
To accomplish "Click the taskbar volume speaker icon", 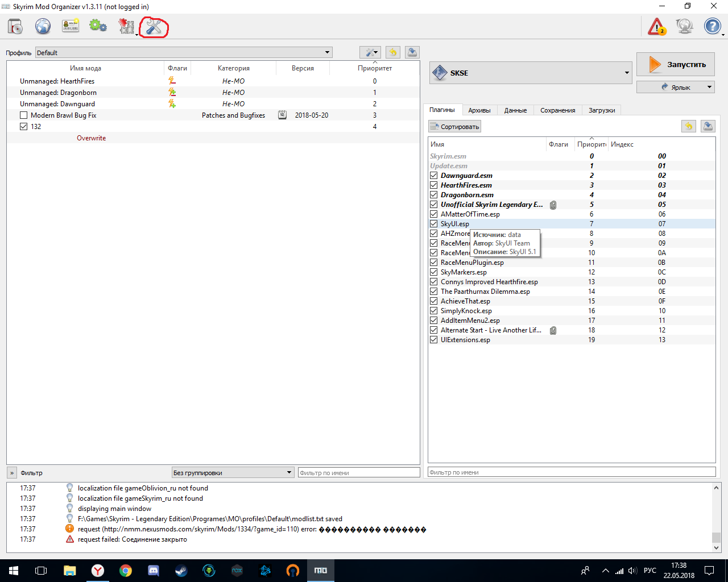I will coord(632,571).
